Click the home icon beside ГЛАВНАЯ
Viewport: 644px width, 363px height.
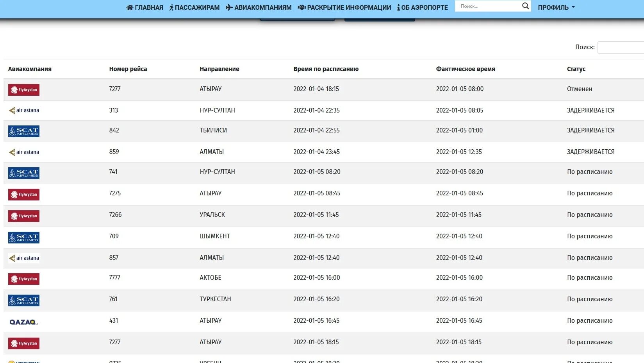click(130, 7)
